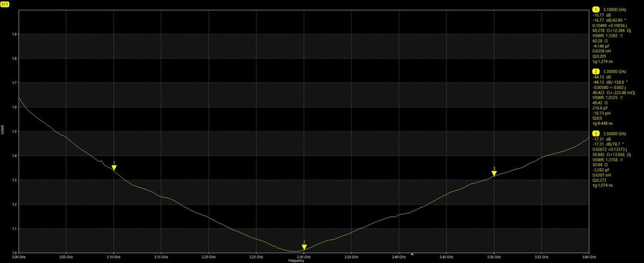Select marker 2 triangle at trace minimum

coord(305,248)
